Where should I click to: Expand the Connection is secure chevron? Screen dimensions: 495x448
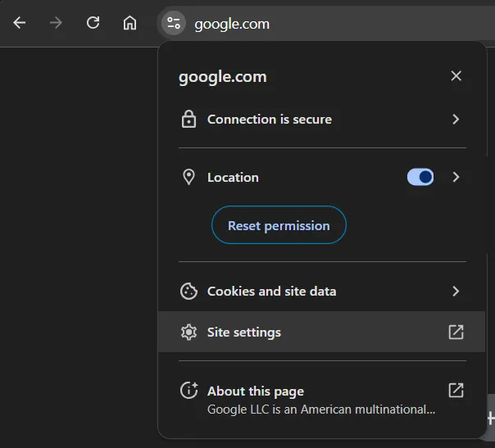tap(456, 120)
